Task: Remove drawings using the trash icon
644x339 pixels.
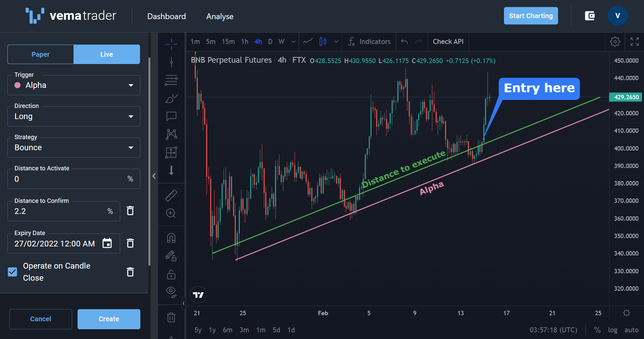Action: pyautogui.click(x=171, y=317)
